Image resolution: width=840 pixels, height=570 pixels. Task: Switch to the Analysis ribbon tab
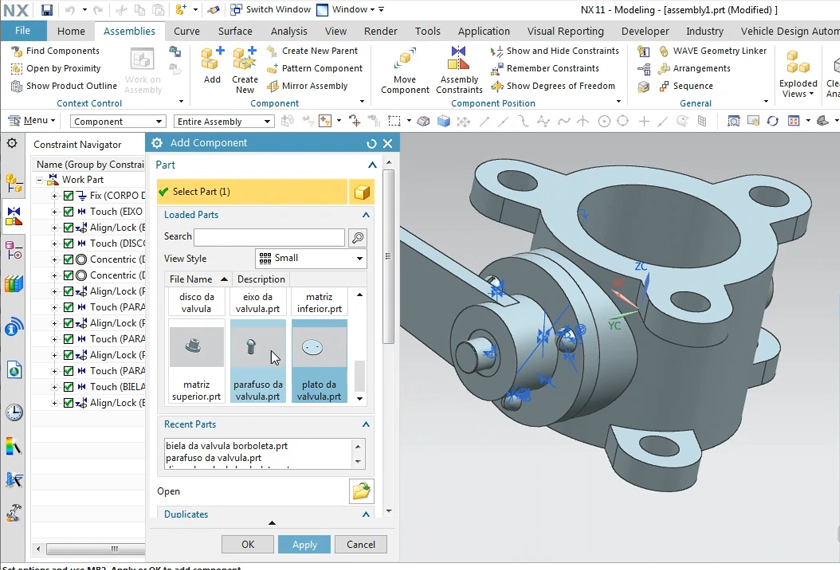click(x=289, y=31)
